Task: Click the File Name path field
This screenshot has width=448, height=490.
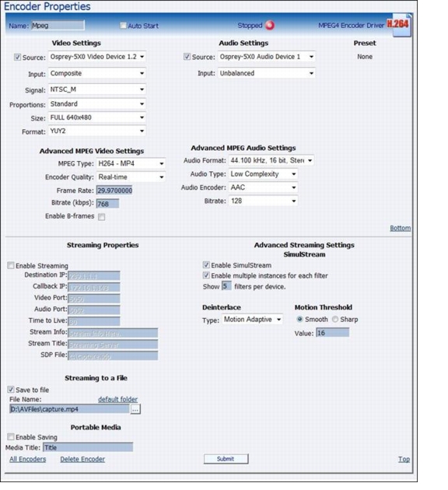Action: (70, 409)
